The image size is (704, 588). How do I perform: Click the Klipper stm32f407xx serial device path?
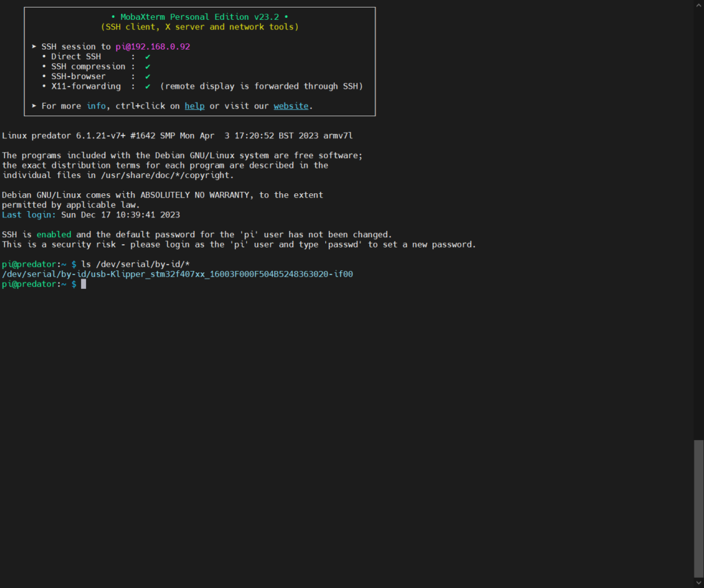[x=177, y=274]
